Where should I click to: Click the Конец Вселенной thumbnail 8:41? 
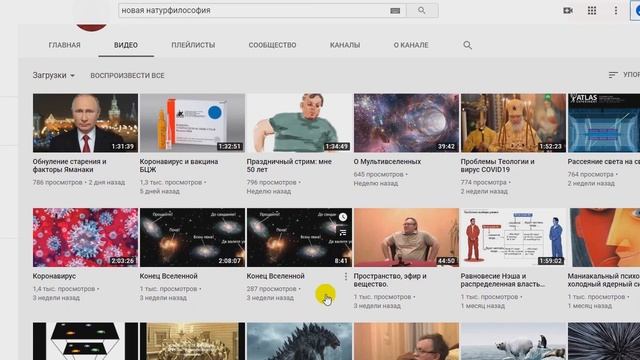point(299,238)
